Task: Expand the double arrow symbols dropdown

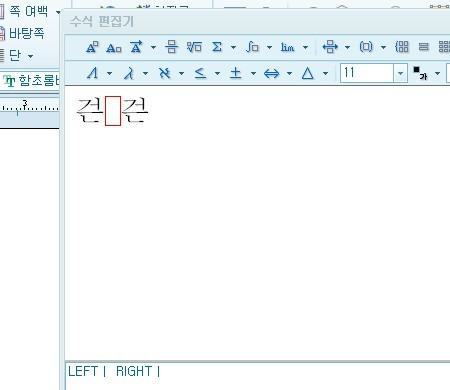Action: (289, 73)
